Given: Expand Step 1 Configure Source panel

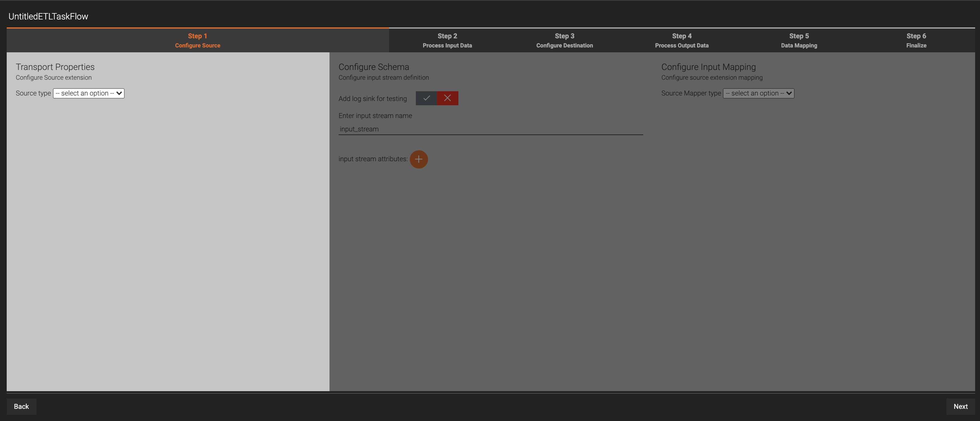Looking at the screenshot, I should tap(198, 40).
